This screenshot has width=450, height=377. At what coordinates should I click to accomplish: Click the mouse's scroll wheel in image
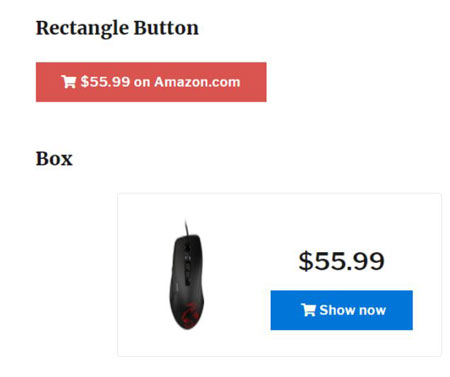pos(187,249)
